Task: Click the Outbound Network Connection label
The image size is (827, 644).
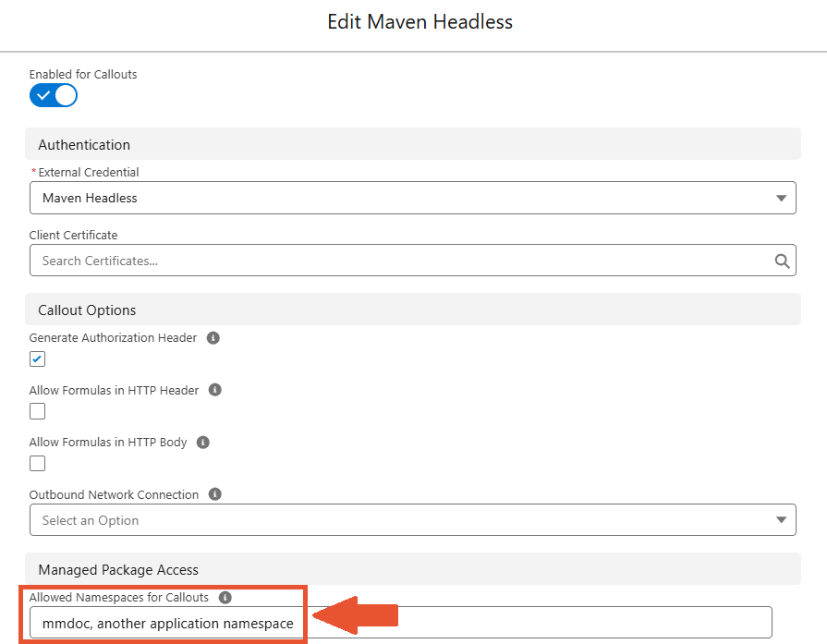Action: tap(114, 494)
